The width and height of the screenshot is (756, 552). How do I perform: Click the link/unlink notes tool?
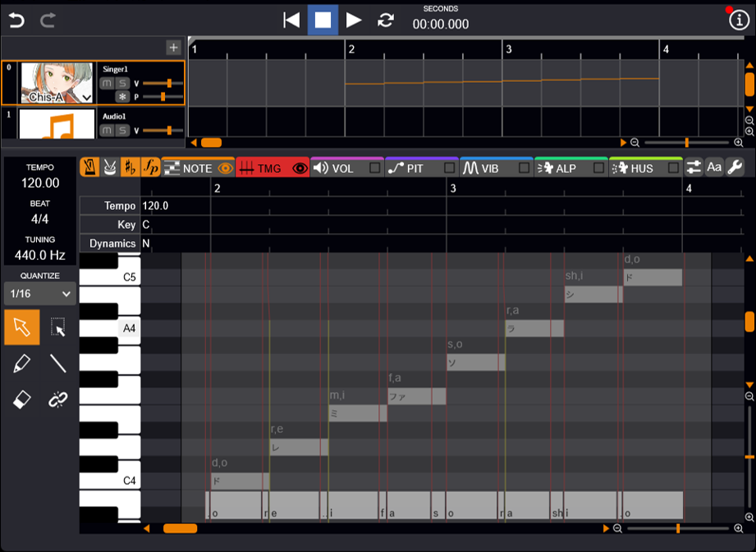point(57,399)
